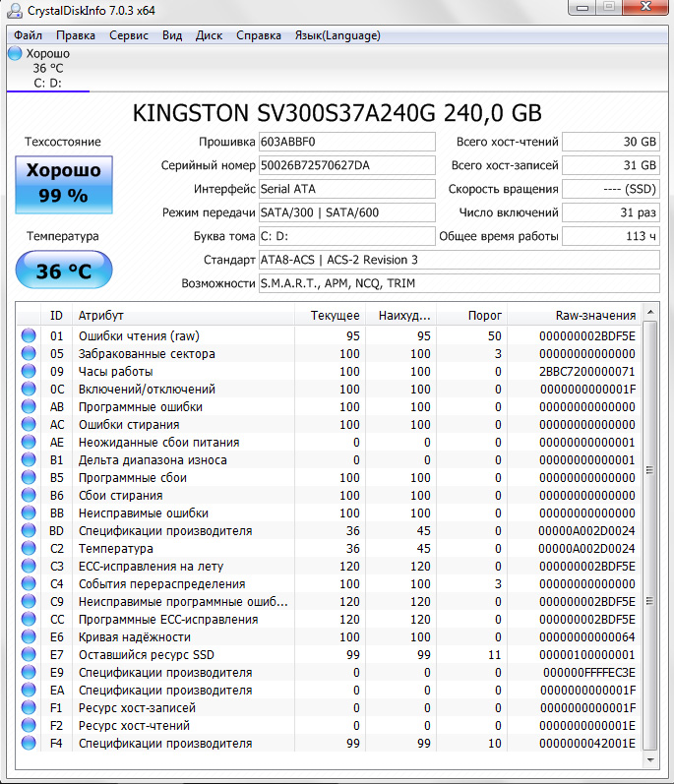674x784 pixels.
Task: Click the ID column header
Action: [56, 316]
